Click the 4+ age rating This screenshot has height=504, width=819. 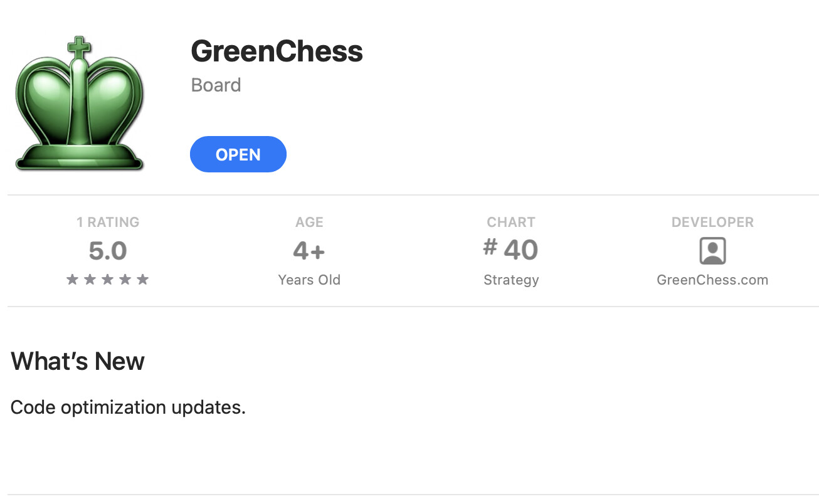[309, 251]
